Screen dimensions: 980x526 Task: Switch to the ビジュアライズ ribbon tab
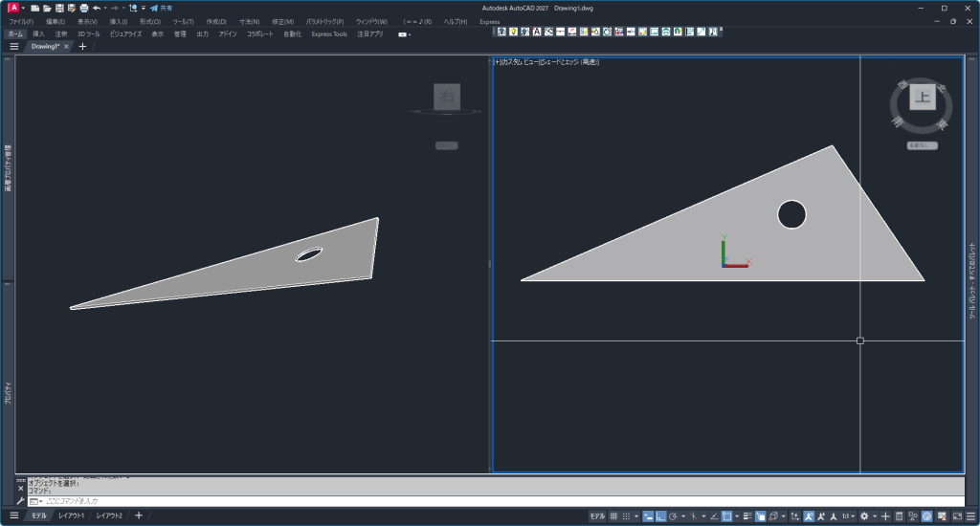(x=125, y=33)
